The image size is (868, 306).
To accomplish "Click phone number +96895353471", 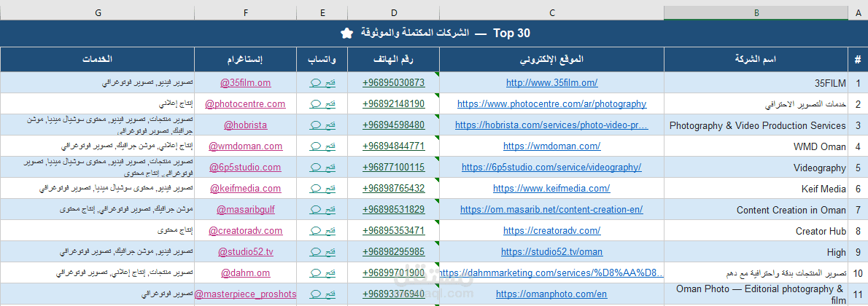I will pos(394,230).
